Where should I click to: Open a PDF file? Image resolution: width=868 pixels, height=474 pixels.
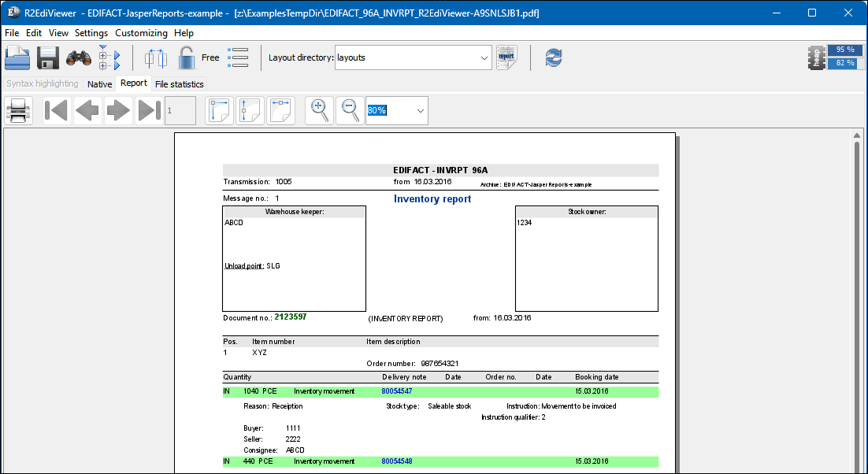(x=17, y=57)
